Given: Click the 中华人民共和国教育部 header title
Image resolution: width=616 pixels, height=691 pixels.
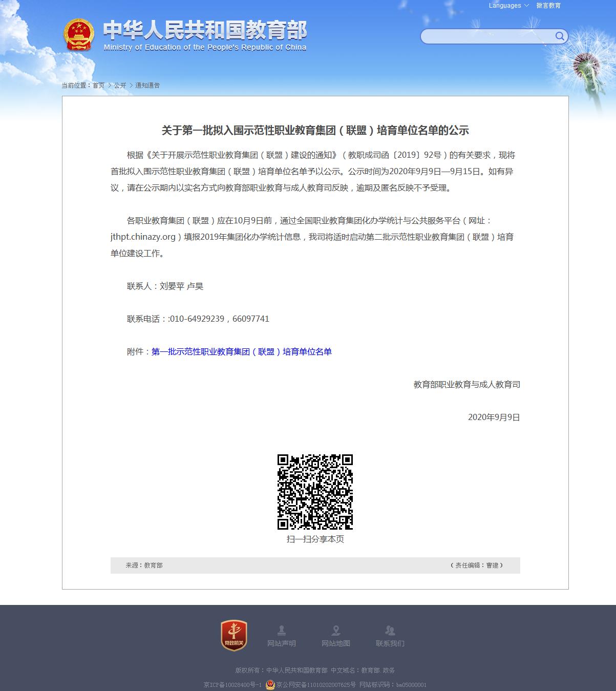Looking at the screenshot, I should [205, 31].
